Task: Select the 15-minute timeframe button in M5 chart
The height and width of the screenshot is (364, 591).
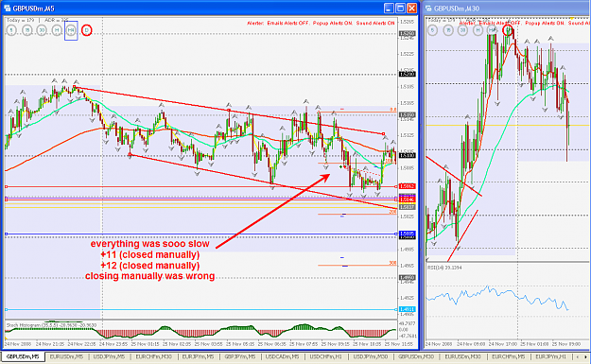Action: pyautogui.click(x=26, y=30)
